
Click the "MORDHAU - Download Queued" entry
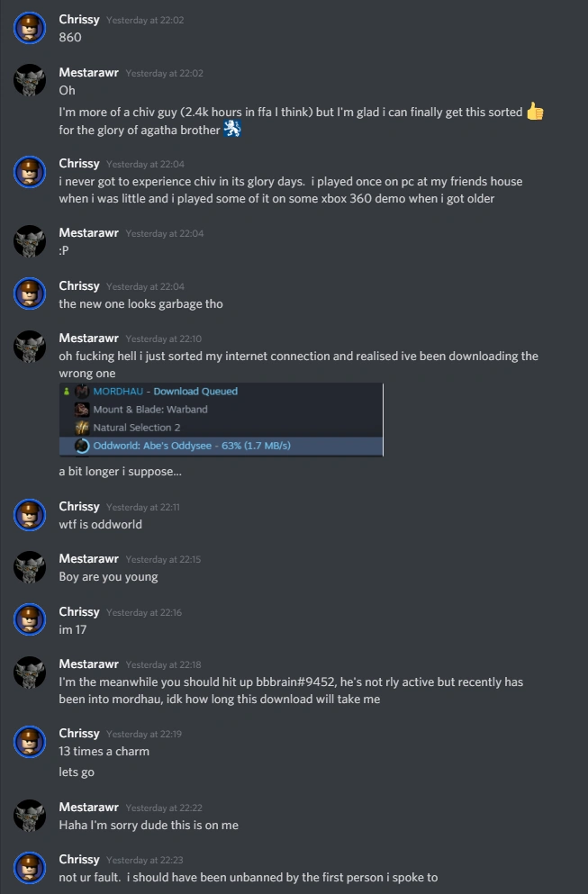click(166, 392)
